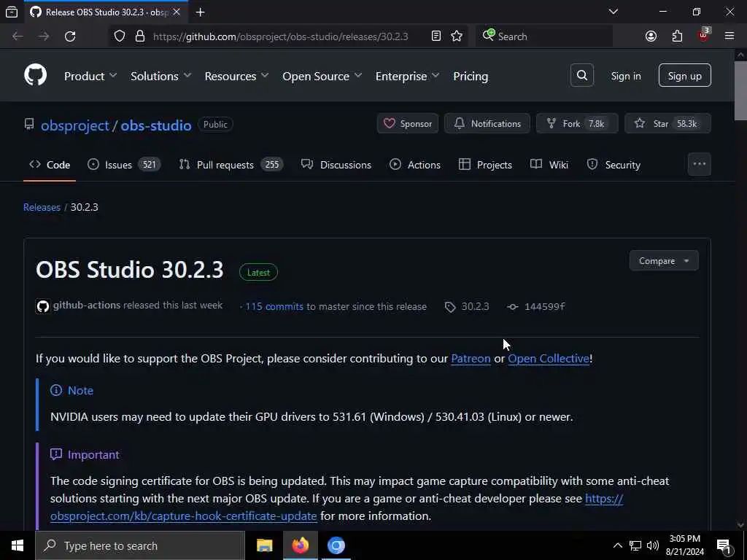The height and width of the screenshot is (560, 747).
Task: Open the Issues tab
Action: pos(124,165)
